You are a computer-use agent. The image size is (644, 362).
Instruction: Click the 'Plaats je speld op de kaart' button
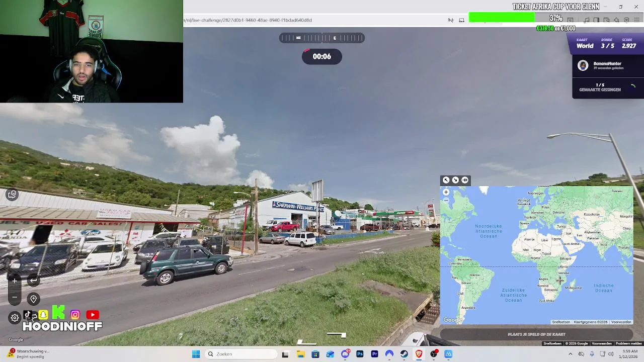[x=536, y=334]
